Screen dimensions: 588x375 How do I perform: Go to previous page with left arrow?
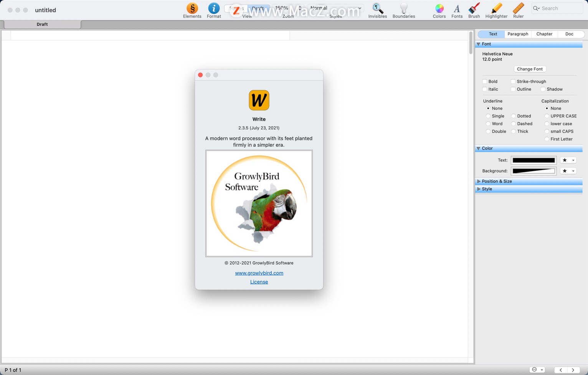pos(561,370)
